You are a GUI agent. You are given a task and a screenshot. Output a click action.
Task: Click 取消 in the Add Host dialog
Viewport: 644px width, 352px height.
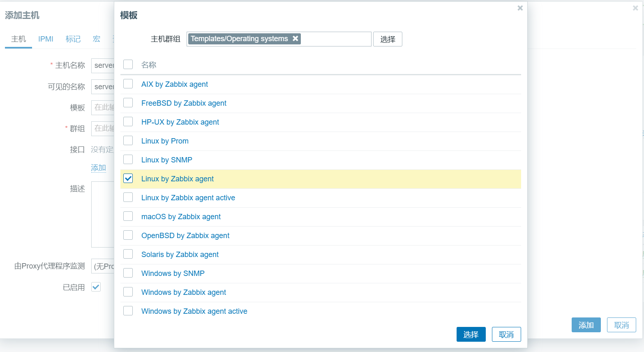(x=621, y=325)
